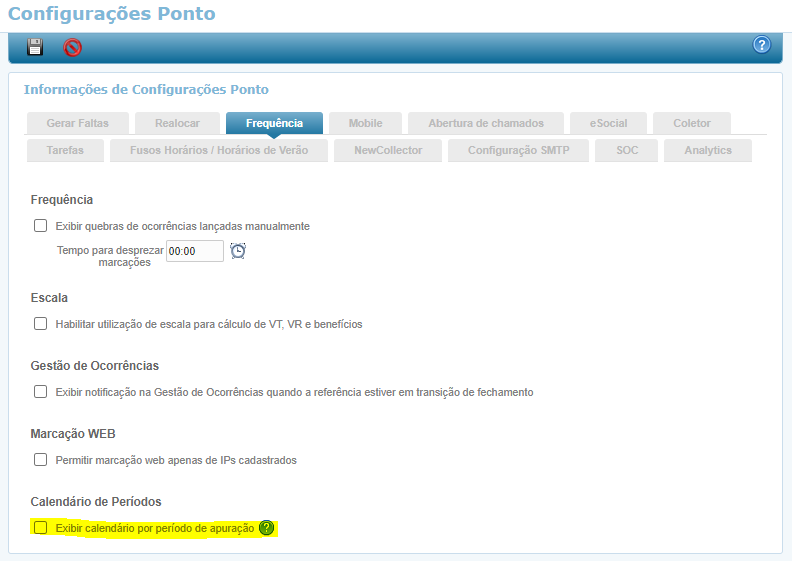
Task: Switch to the Gerar Faltas tab
Action: point(77,123)
